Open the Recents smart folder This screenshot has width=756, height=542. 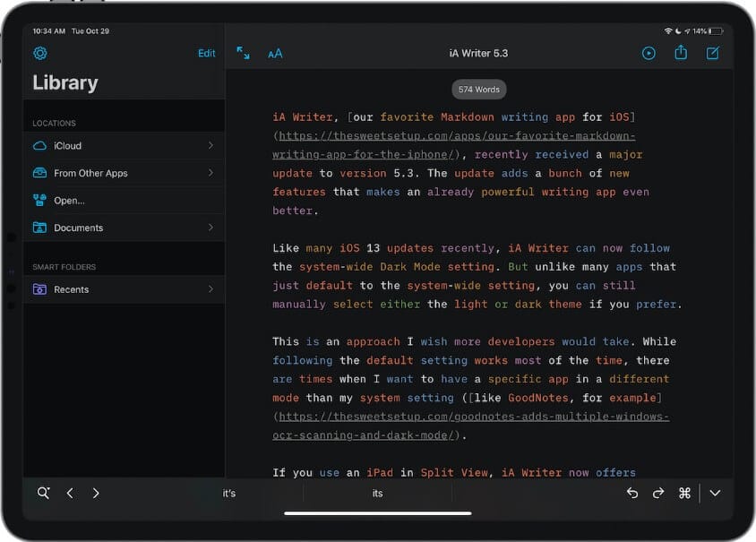pyautogui.click(x=124, y=289)
